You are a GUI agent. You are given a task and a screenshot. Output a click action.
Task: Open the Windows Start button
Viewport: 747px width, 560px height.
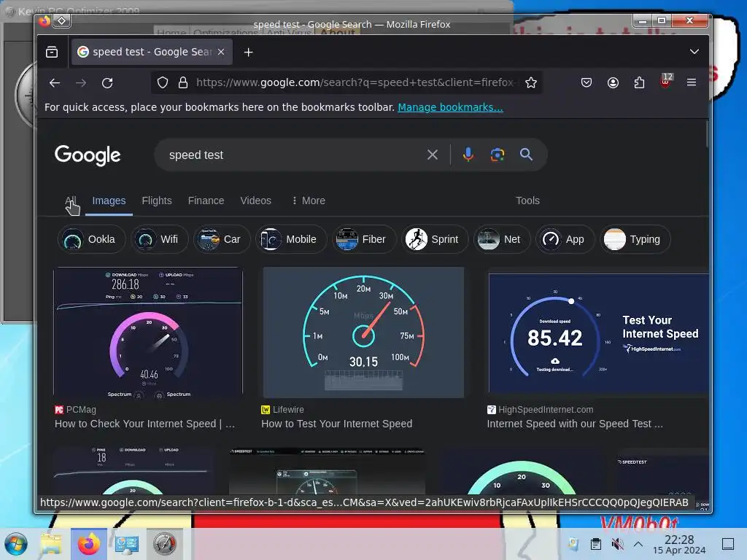16,544
